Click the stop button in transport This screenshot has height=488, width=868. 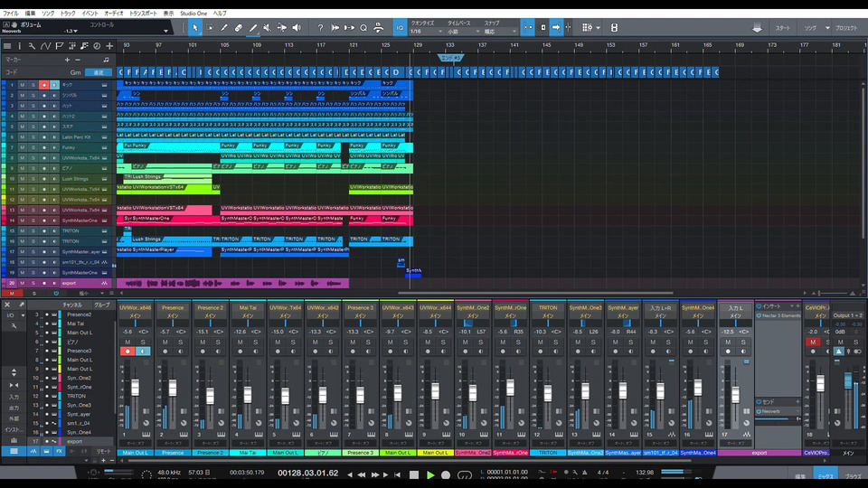pos(414,475)
